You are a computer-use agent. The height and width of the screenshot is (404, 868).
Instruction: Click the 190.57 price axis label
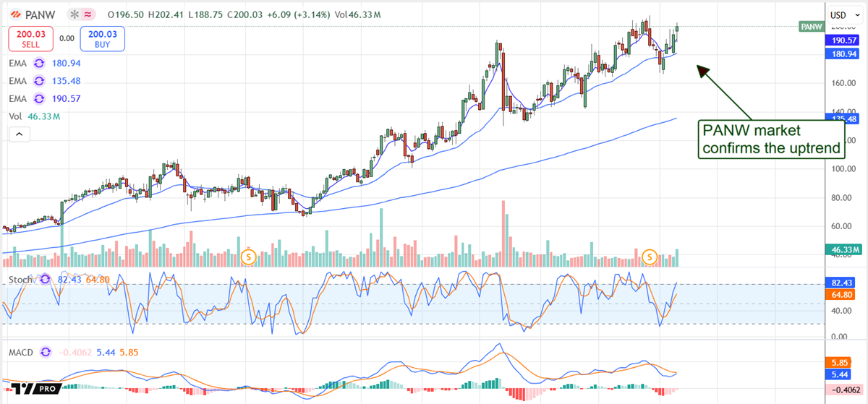pos(844,41)
